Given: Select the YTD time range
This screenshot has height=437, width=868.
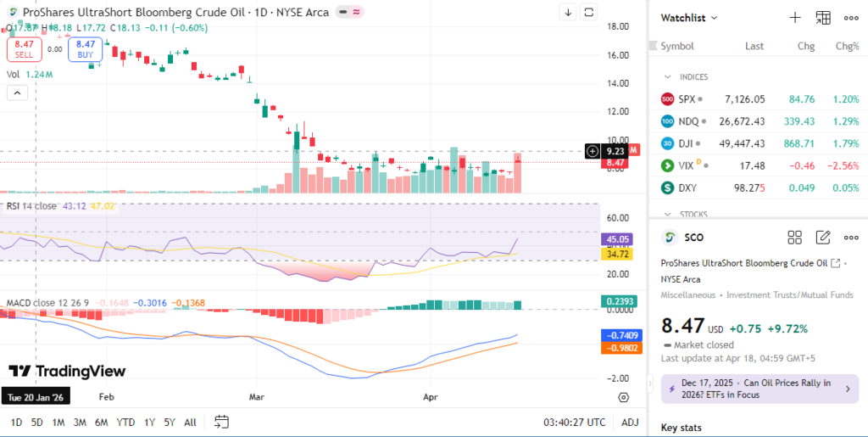Looking at the screenshot, I should (125, 422).
